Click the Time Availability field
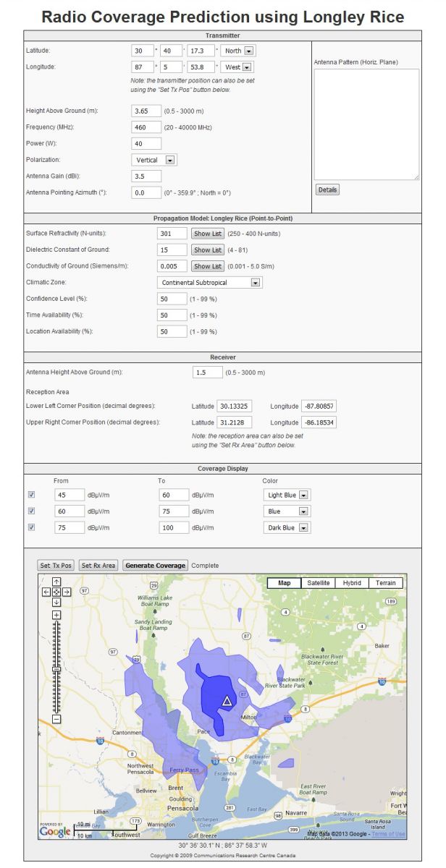This screenshot has height=868, width=446. [x=172, y=315]
